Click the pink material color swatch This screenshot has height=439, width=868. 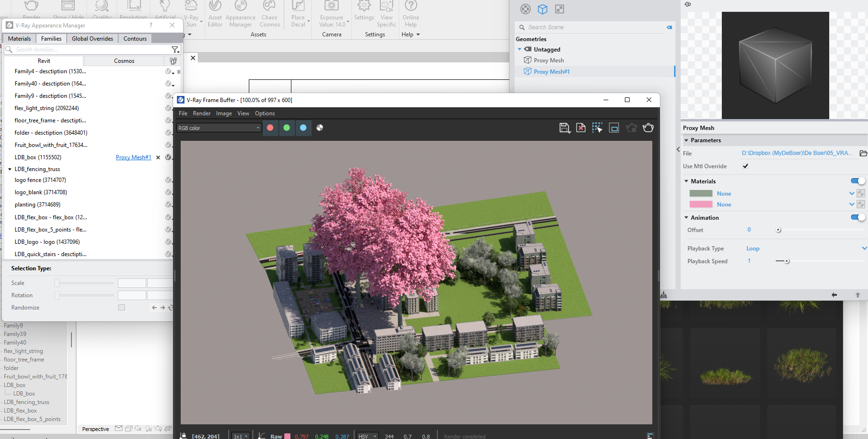pos(701,204)
